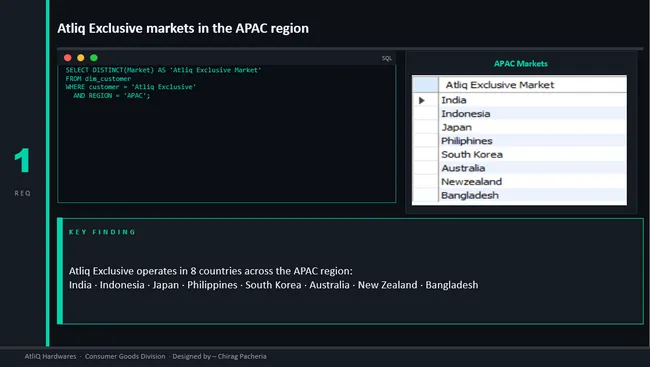Select the Australia row in results table

[519, 168]
